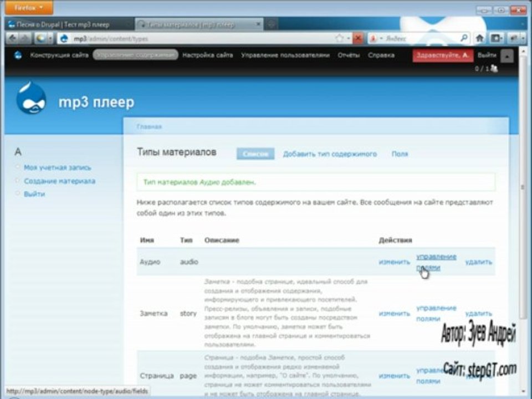Viewport: 532px width, 399px height.
Task: Click 'удалить' for the Заметка type
Action: (478, 314)
